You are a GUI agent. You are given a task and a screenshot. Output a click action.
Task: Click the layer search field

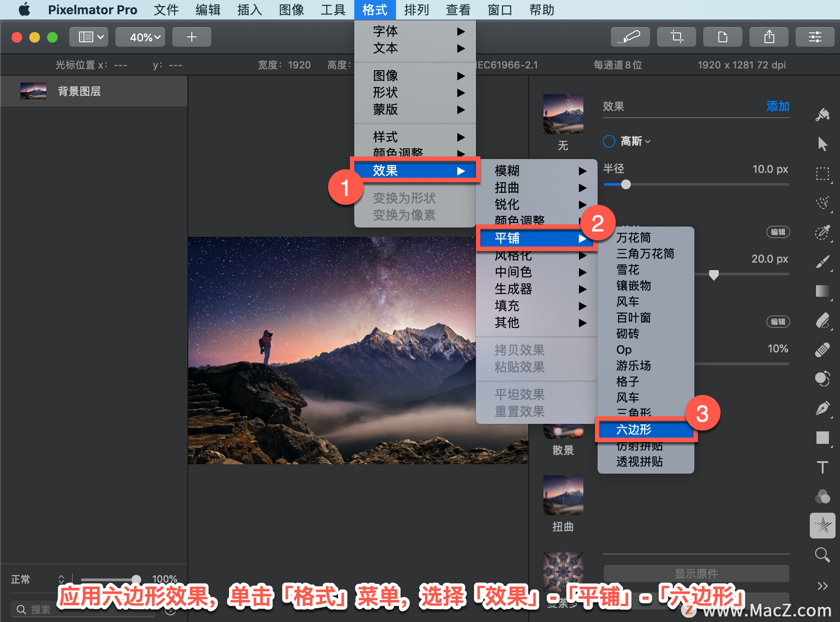coord(83,609)
